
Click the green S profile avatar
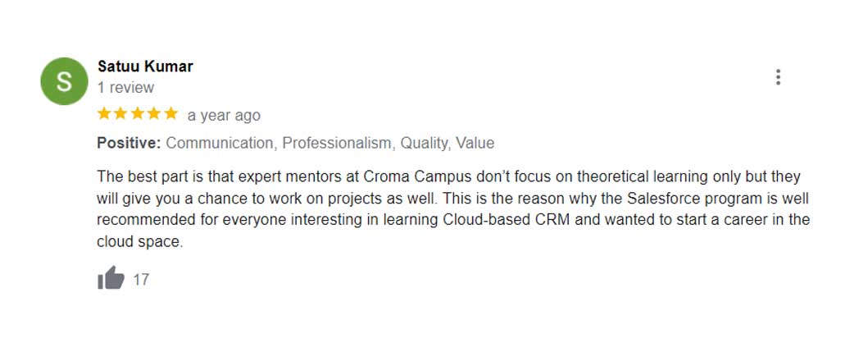point(64,81)
